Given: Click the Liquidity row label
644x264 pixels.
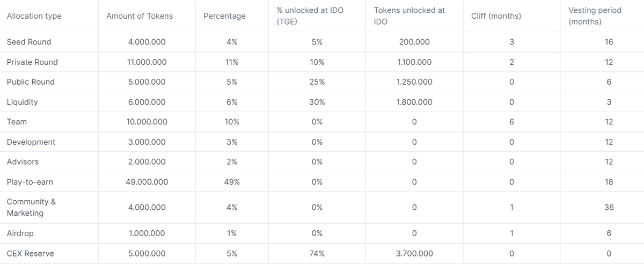Looking at the screenshot, I should coord(22,102).
